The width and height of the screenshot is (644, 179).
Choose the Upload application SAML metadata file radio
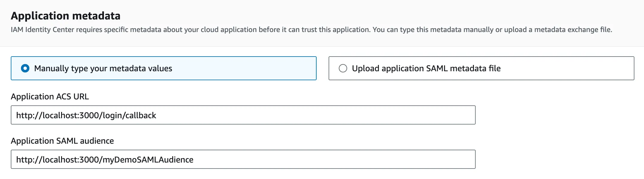tap(343, 69)
